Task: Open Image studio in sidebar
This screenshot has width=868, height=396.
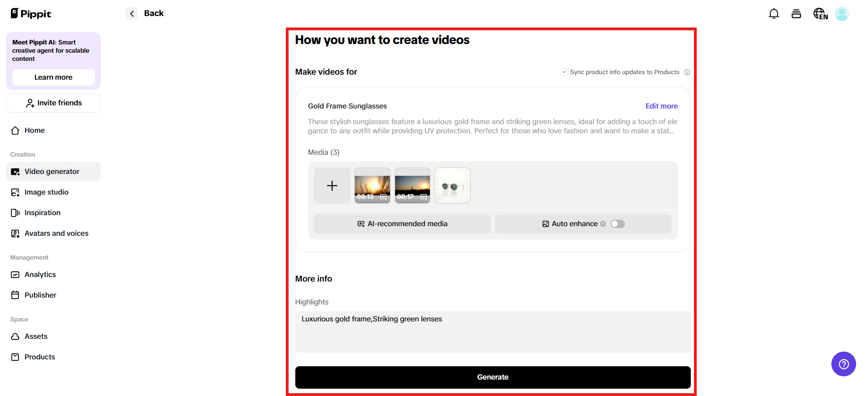Action: pyautogui.click(x=53, y=192)
